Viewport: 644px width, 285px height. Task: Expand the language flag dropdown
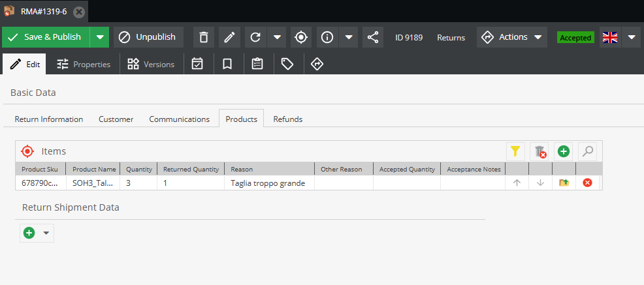631,37
